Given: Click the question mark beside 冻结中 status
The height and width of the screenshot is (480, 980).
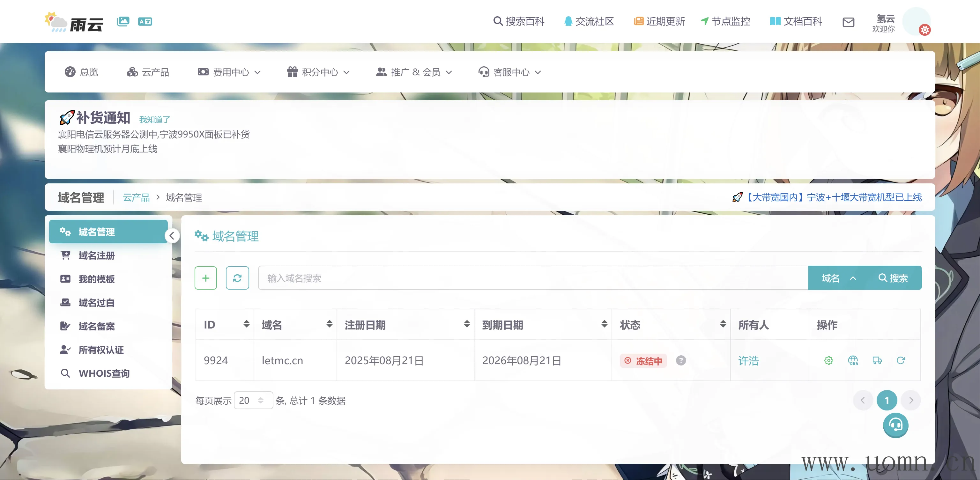Looking at the screenshot, I should pyautogui.click(x=680, y=360).
